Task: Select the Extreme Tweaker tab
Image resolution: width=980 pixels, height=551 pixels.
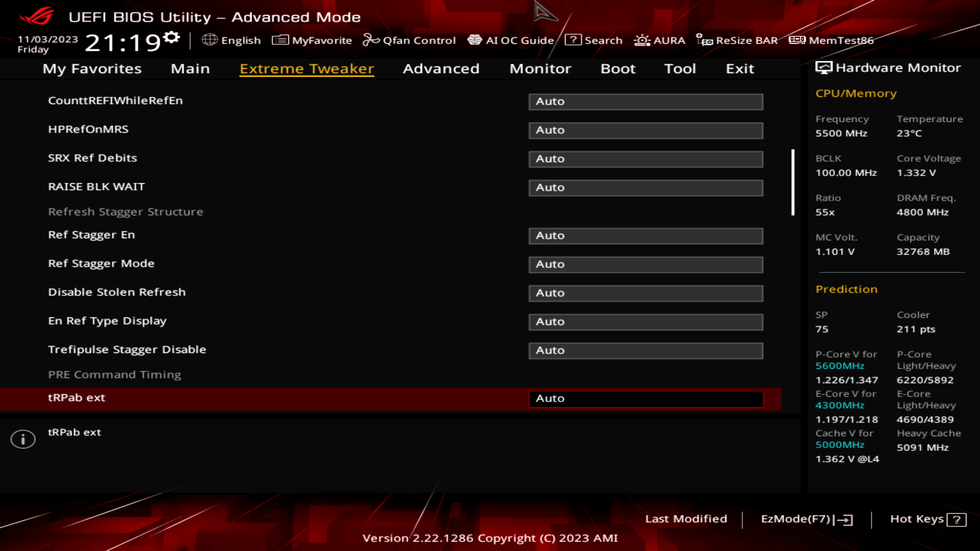Action: click(308, 68)
